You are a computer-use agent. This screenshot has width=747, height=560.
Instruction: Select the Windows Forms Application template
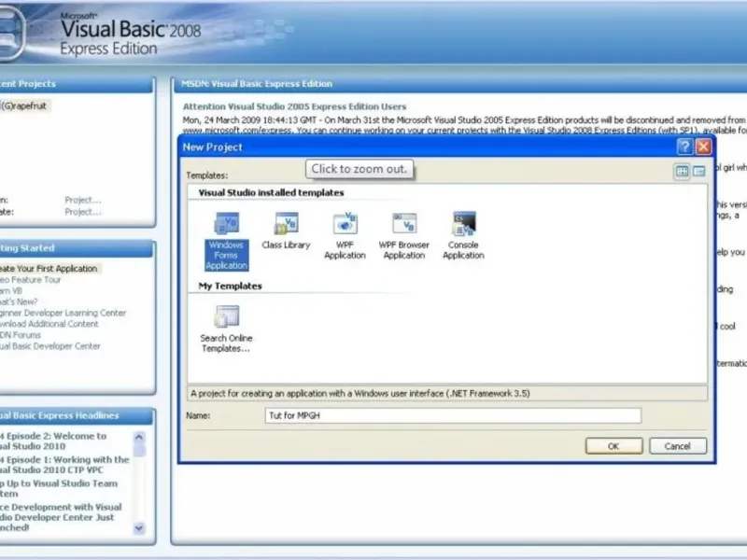(226, 241)
